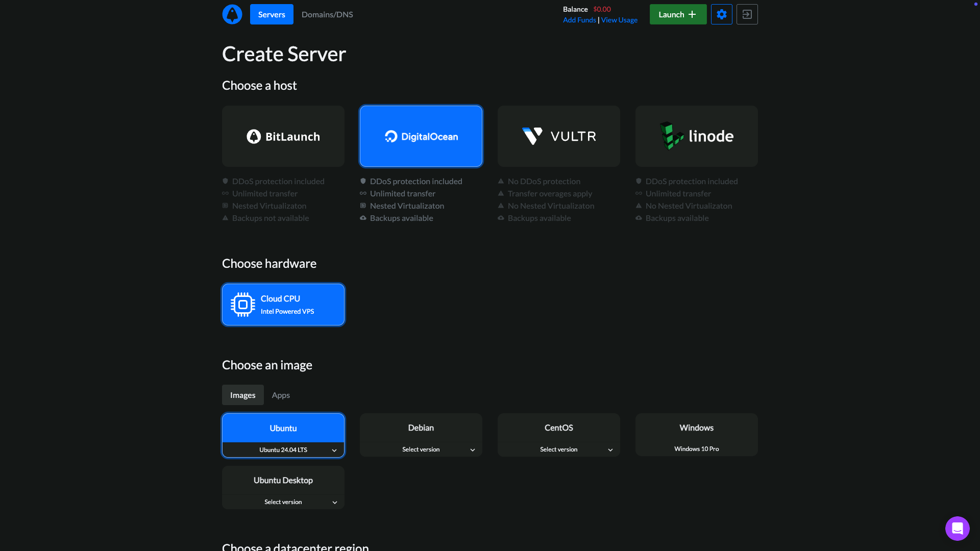Open settings via the gear icon
Image resolution: width=980 pixels, height=551 pixels.
[x=721, y=14]
